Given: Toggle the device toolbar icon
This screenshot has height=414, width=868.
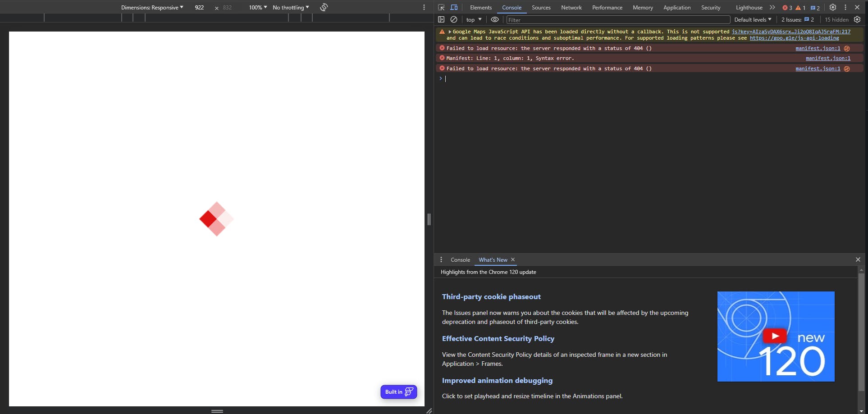Looking at the screenshot, I should (x=454, y=7).
